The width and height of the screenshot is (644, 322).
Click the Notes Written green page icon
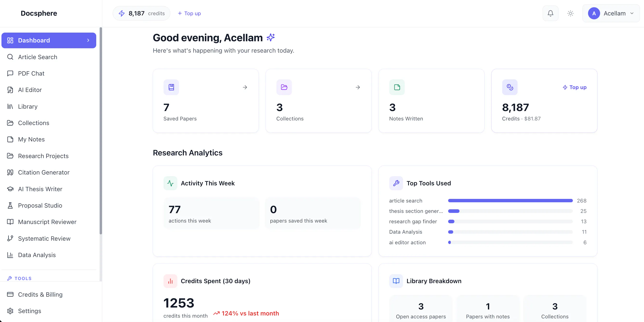click(397, 87)
